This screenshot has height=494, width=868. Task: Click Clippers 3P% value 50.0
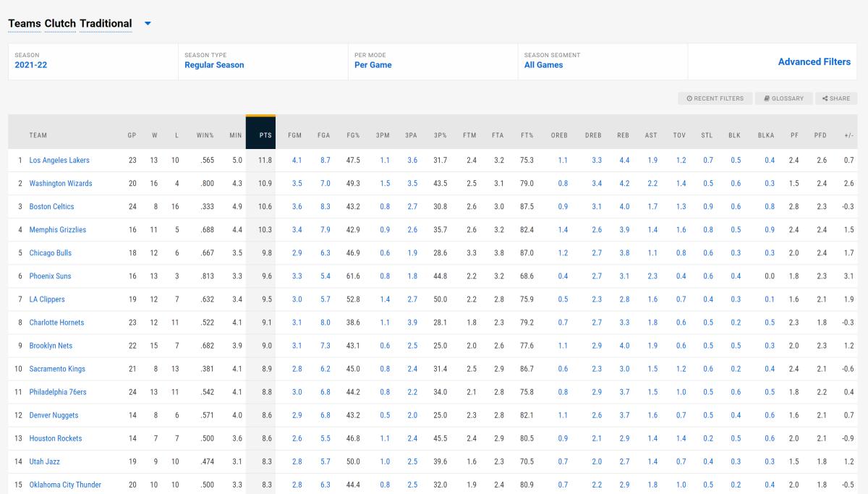[440, 299]
